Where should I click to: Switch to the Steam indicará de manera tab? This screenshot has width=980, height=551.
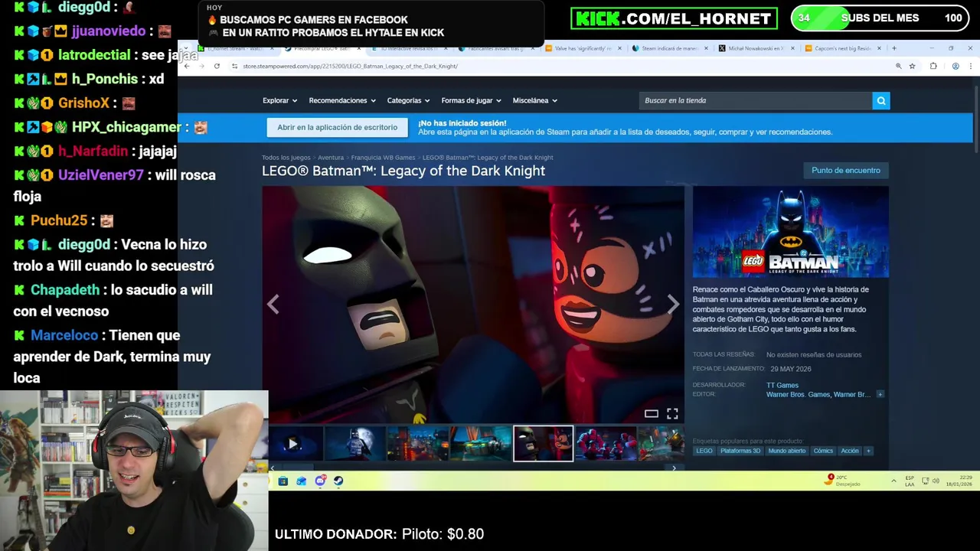click(x=669, y=48)
